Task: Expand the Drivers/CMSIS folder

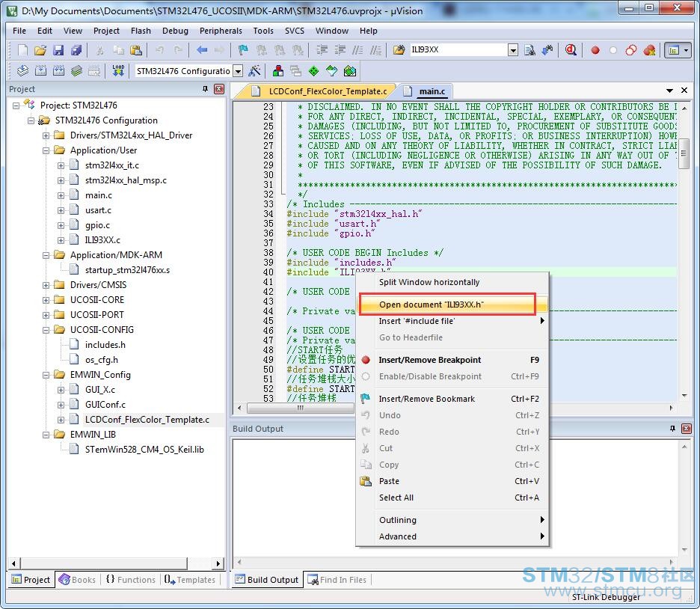Action: coord(46,285)
